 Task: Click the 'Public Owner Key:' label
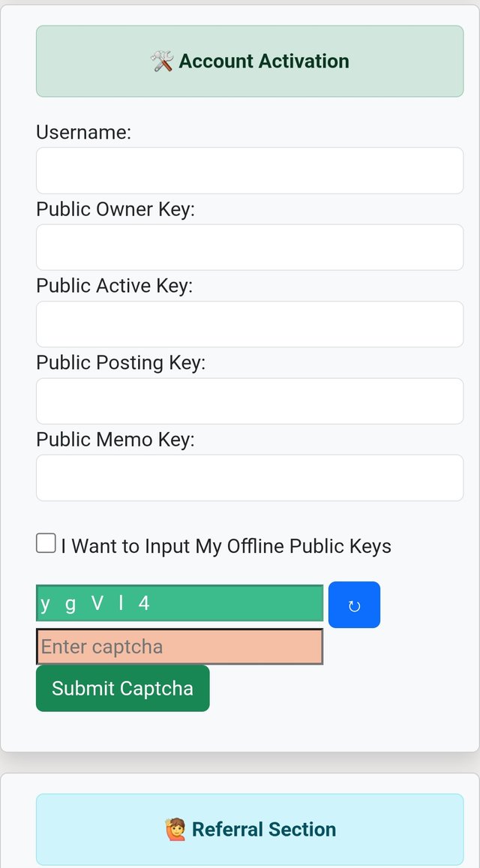pyautogui.click(x=115, y=210)
